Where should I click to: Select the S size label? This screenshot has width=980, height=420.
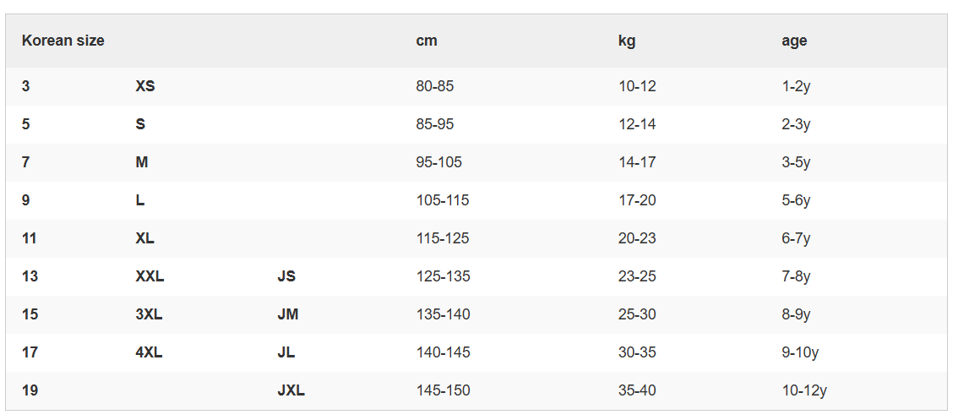140,124
